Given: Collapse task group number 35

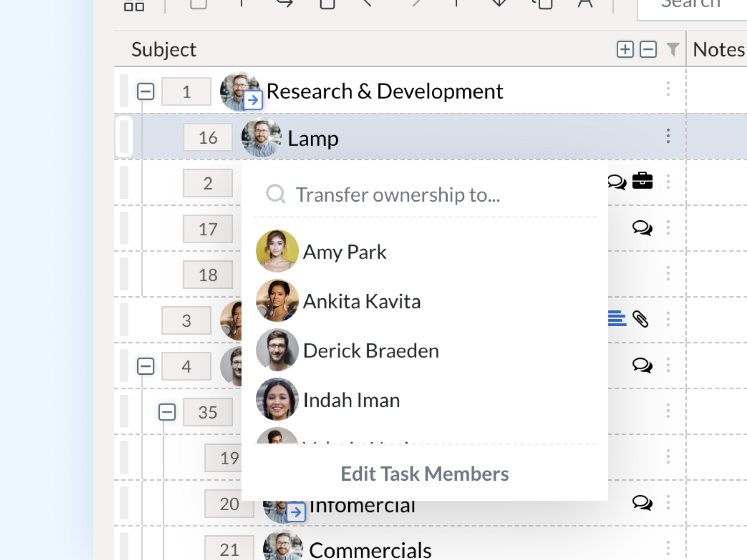Looking at the screenshot, I should (167, 412).
